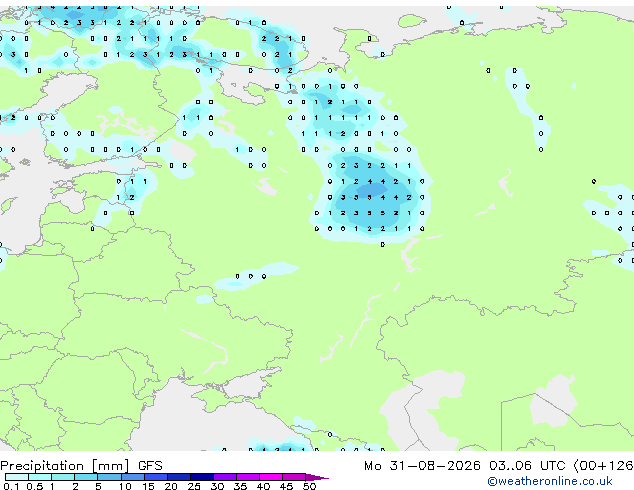This screenshot has width=634, height=490.
Task: Select the 0.5–1 mm legend color box
Action: pyautogui.click(x=40, y=477)
